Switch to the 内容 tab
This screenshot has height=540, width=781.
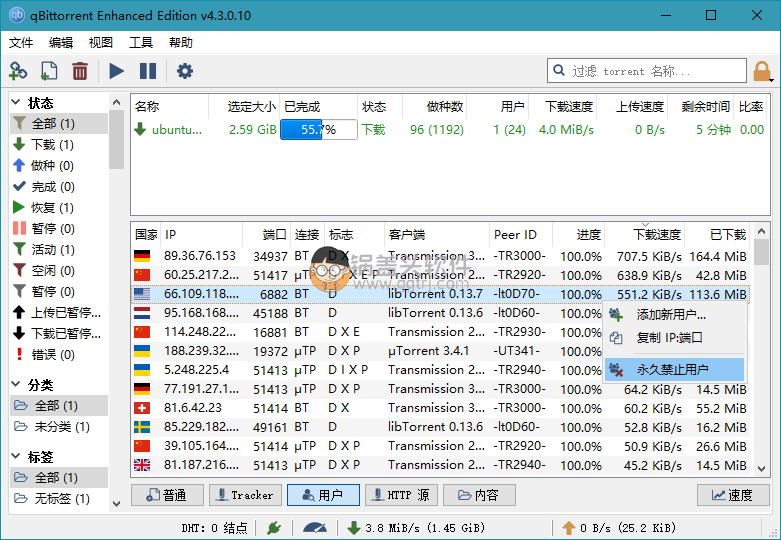click(479, 495)
